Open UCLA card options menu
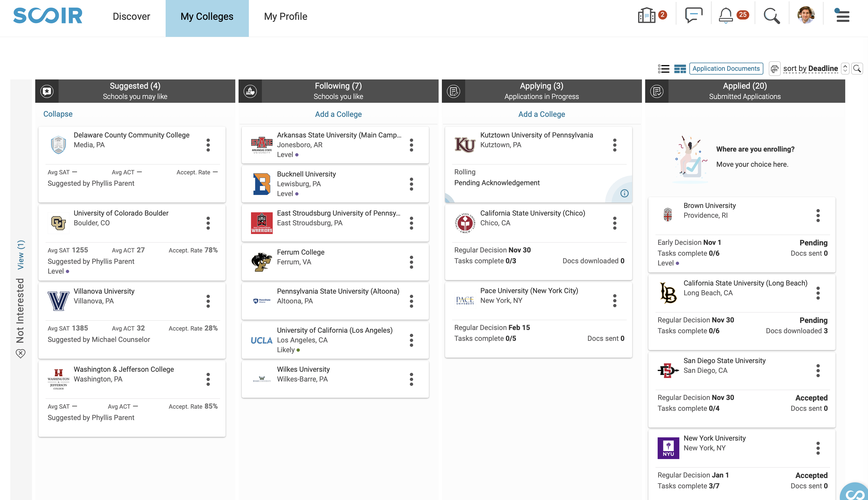Image resolution: width=868 pixels, height=500 pixels. 411,340
